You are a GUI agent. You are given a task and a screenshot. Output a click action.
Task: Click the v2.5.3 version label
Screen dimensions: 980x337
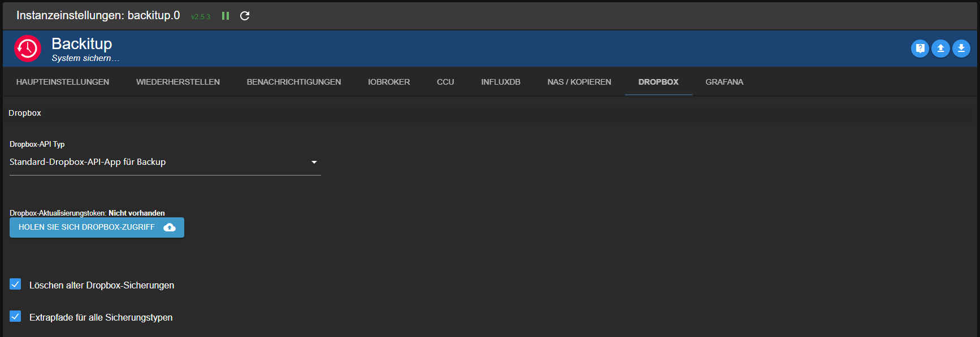point(201,17)
